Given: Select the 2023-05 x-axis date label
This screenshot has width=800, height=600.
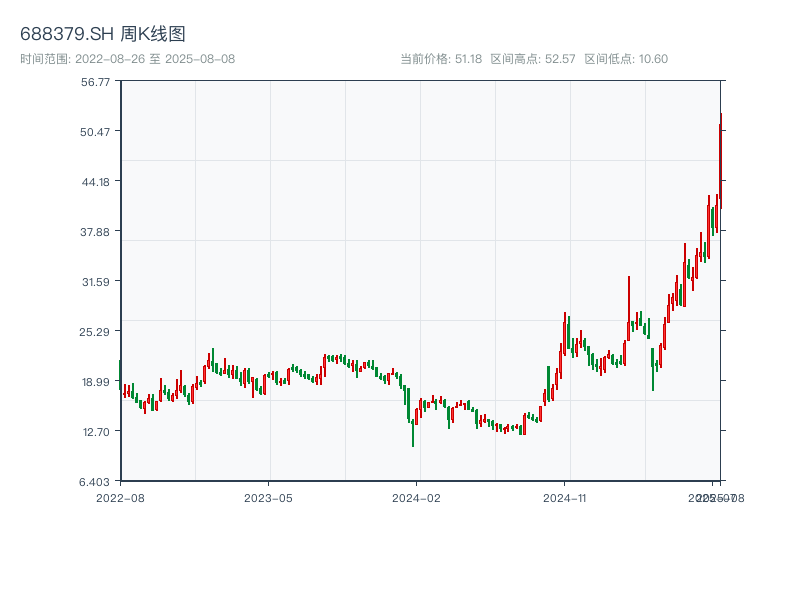Looking at the screenshot, I should click(x=268, y=497).
